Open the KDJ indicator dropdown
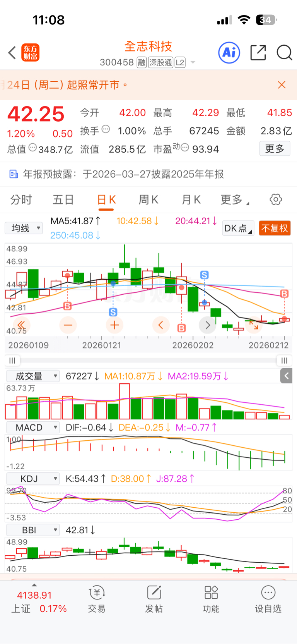297x644 pixels. point(33,479)
